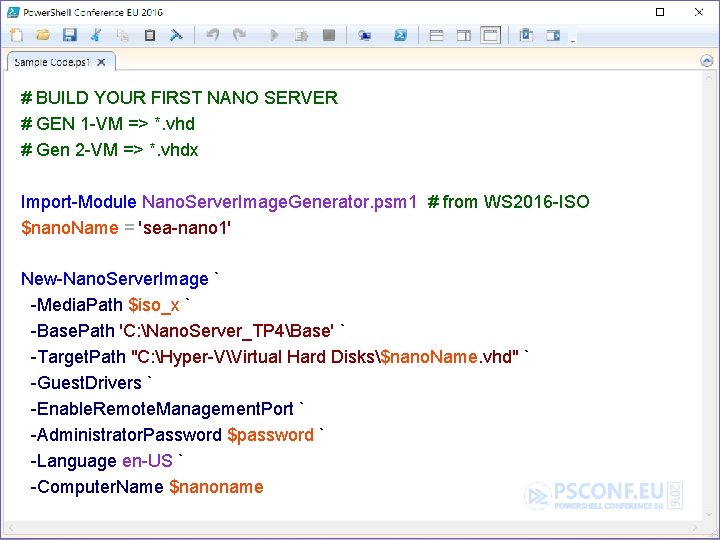
Task: Show script pane on top layout
Action: 436,35
